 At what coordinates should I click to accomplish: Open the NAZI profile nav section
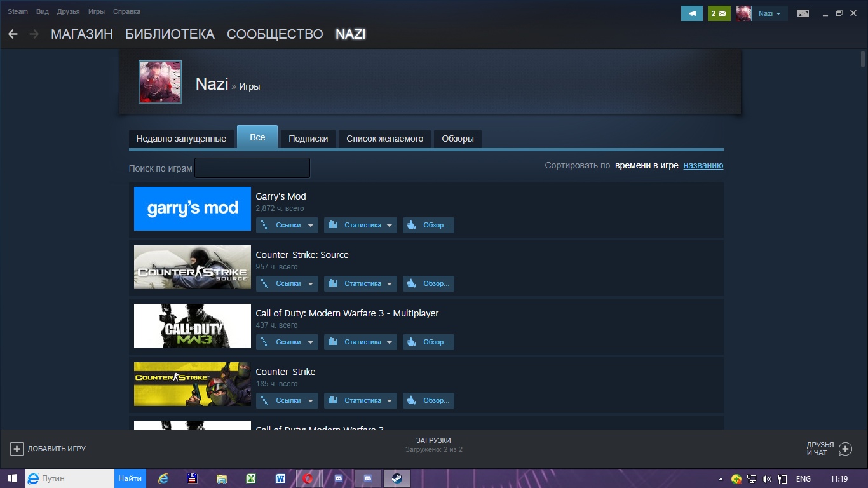point(350,34)
